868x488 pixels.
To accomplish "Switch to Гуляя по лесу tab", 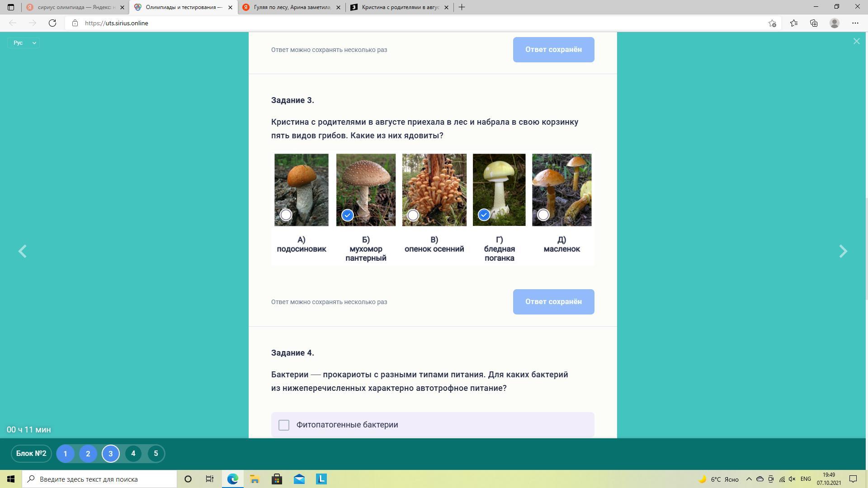I will click(x=289, y=7).
